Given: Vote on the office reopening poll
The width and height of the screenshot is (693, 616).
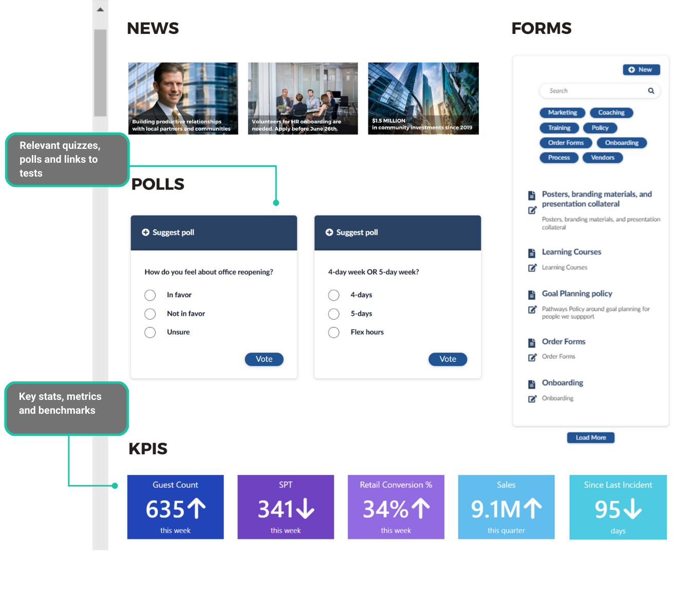Looking at the screenshot, I should tap(264, 359).
